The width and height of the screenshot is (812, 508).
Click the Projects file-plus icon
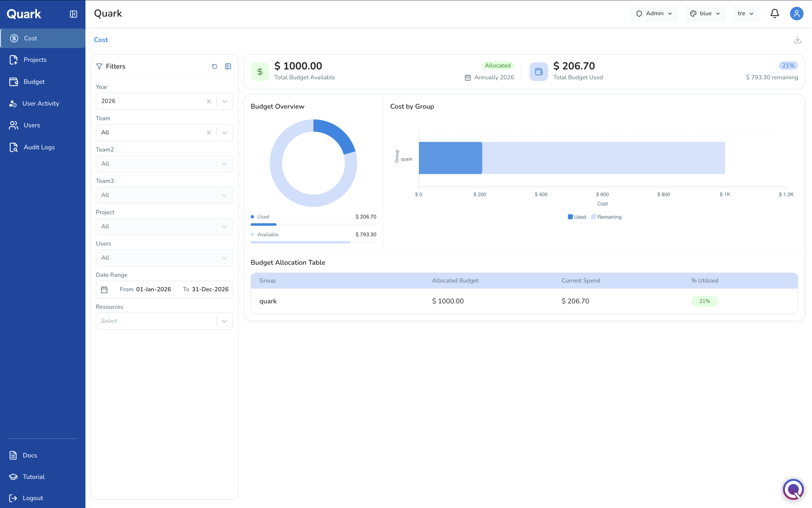(14, 60)
